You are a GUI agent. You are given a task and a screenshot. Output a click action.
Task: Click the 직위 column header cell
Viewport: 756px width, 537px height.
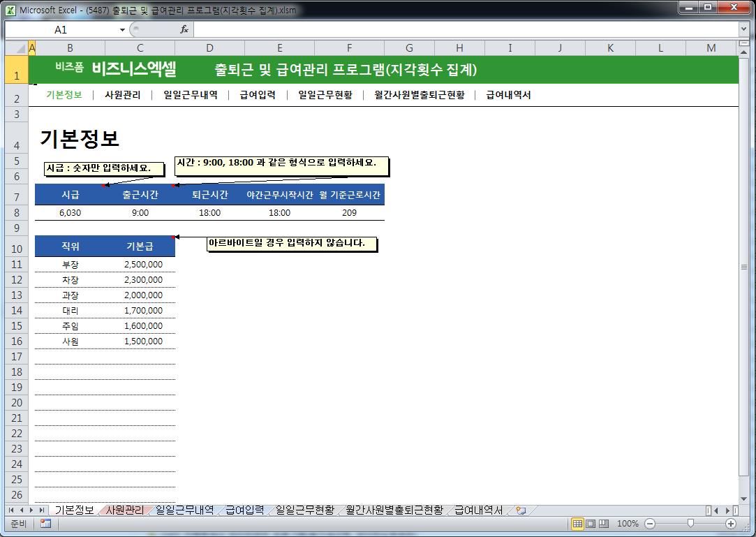tap(70, 246)
